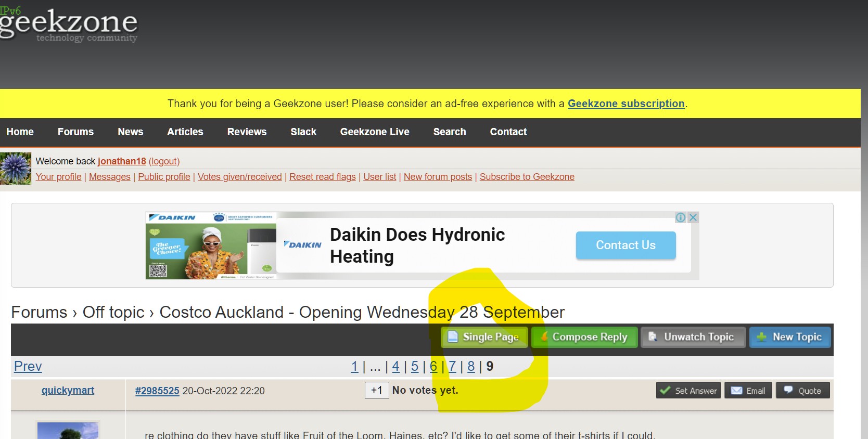This screenshot has height=439, width=868.
Task: Open Votes given/received
Action: tap(239, 177)
